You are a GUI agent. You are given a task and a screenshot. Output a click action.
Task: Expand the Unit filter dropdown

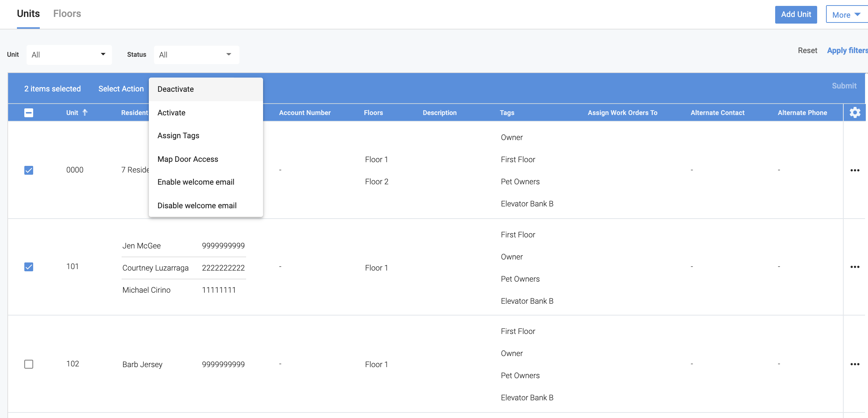click(69, 55)
